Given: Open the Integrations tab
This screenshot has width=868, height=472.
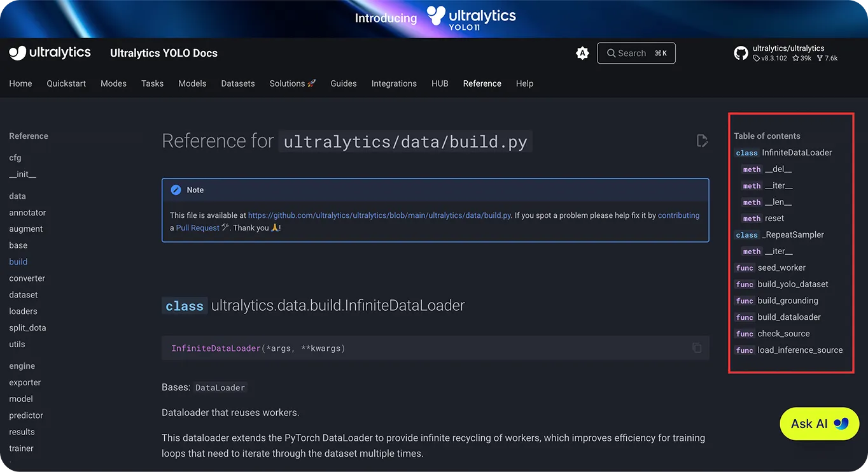Looking at the screenshot, I should click(394, 83).
